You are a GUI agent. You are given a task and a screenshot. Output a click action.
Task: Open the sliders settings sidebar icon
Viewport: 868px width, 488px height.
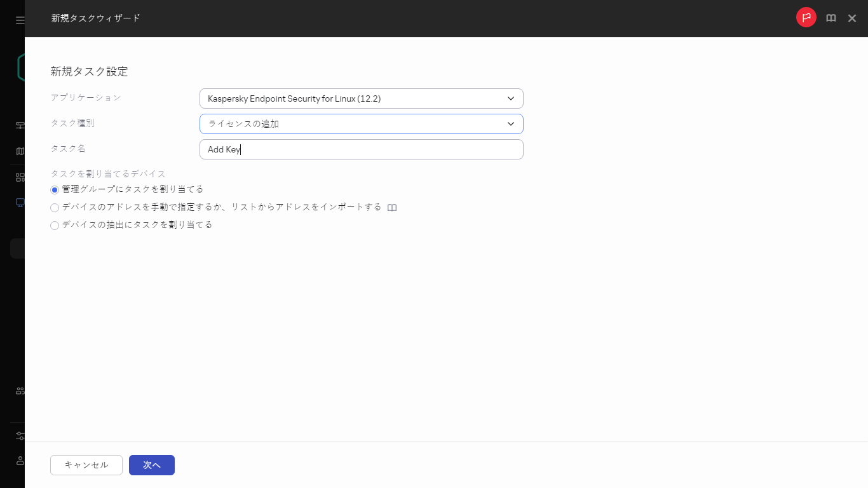20,436
